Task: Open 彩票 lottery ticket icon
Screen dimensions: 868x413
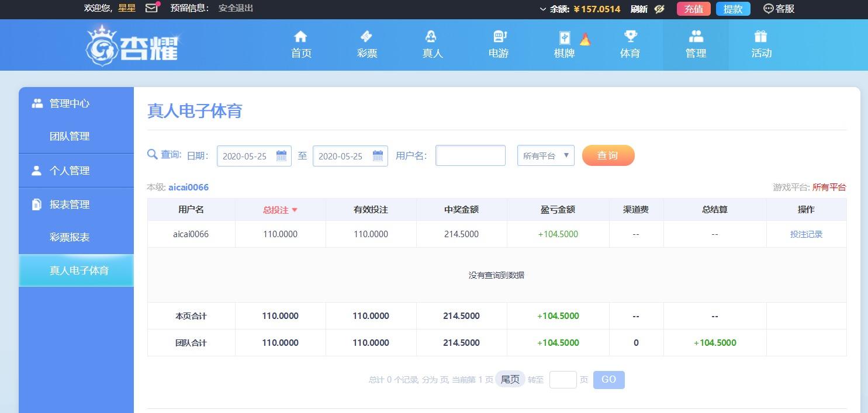Action: click(x=366, y=37)
